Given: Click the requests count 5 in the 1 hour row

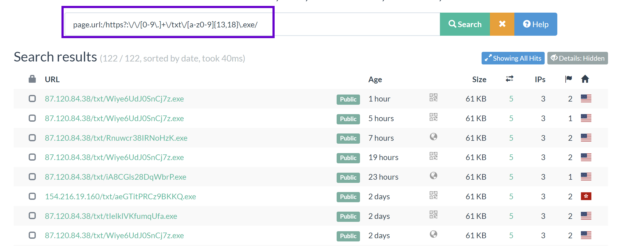Looking at the screenshot, I should click(x=511, y=99).
